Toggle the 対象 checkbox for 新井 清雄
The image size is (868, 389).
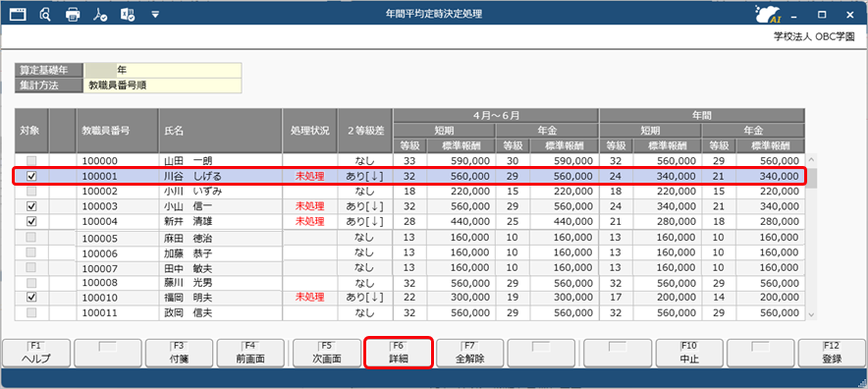point(31,221)
